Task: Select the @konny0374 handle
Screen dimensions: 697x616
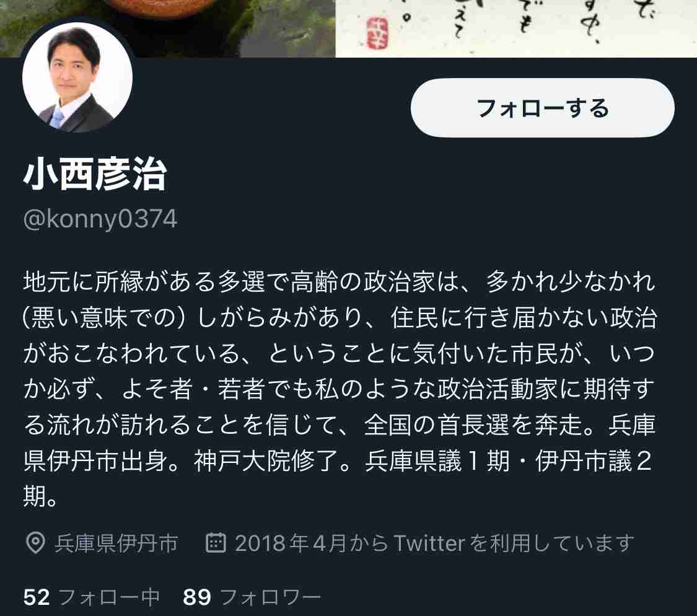Action: (100, 219)
